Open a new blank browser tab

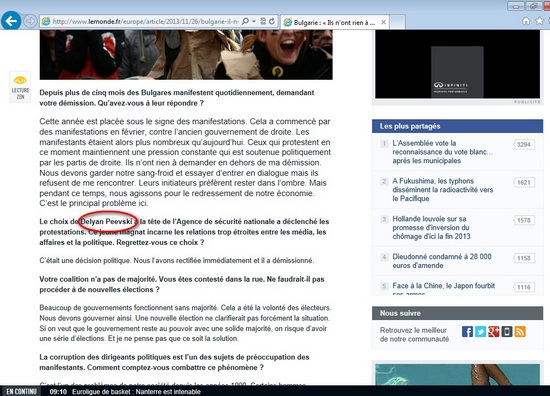click(397, 22)
